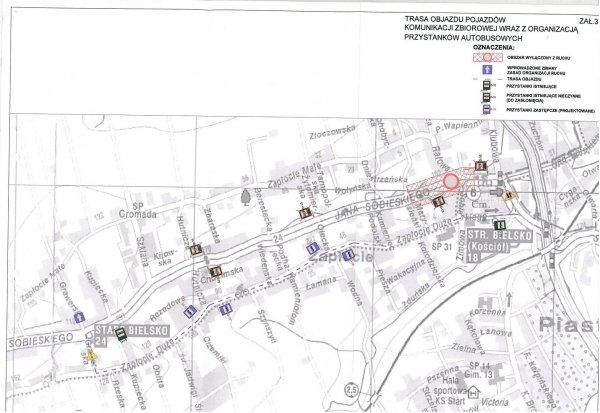The image size is (600, 413).
Task: Click the crossed-out stop inside hatched closed area
Action: point(439,201)
